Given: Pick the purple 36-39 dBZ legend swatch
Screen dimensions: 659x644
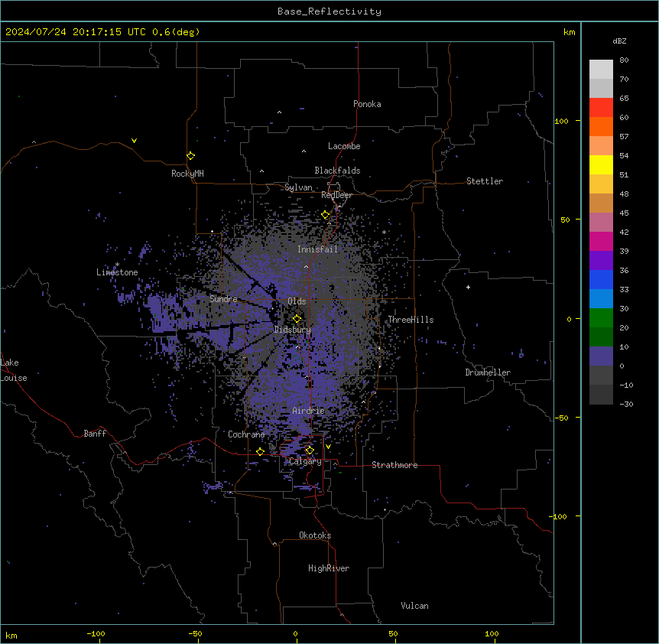Looking at the screenshot, I should 601,260.
